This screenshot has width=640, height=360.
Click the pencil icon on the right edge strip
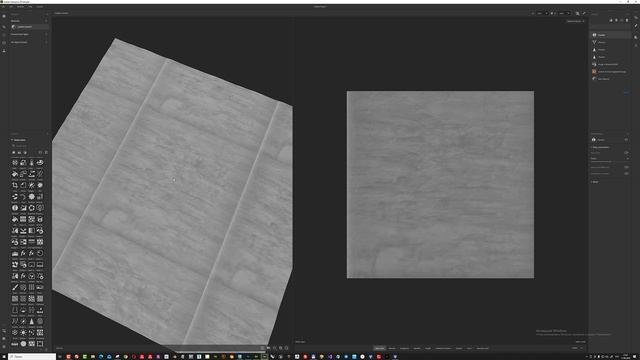coord(636,26)
